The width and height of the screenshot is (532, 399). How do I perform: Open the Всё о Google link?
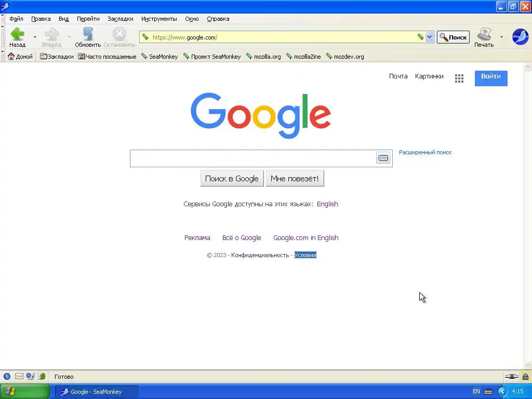(242, 238)
